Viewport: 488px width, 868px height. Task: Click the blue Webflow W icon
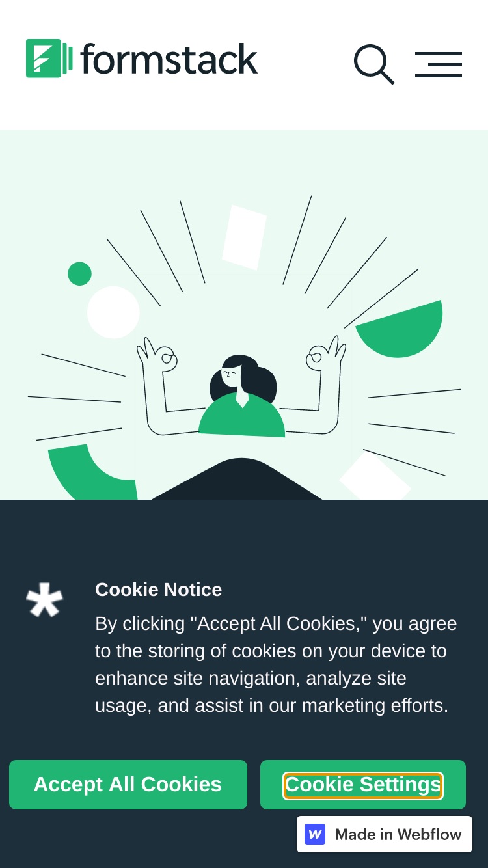(315, 834)
